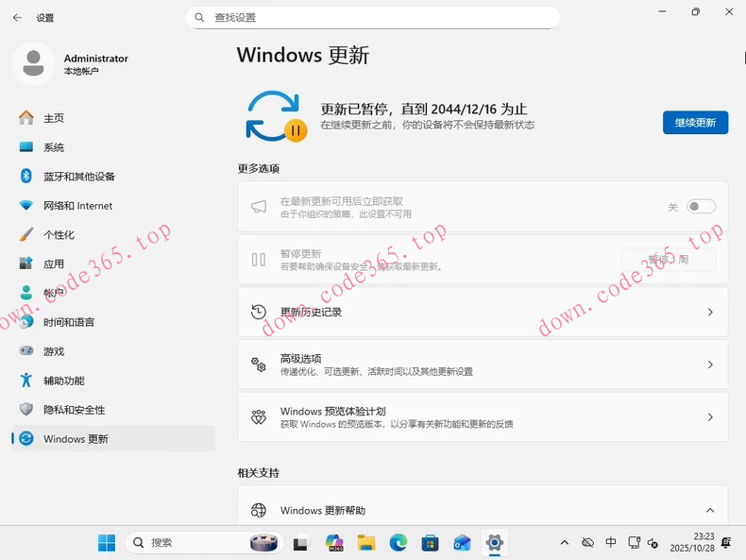746x560 pixels.
Task: Click the Windows 更新 sync icon in sidebar
Action: click(x=26, y=438)
